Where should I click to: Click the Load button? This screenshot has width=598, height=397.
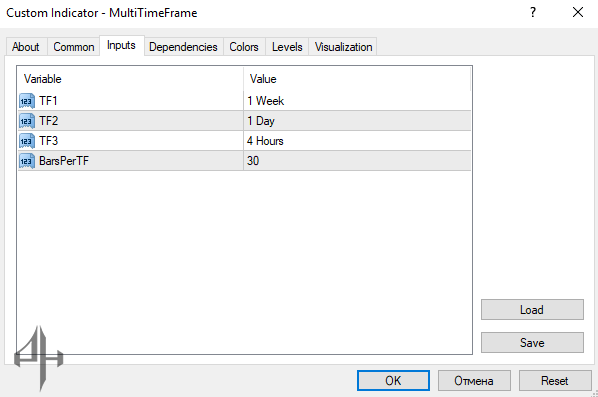[532, 310]
